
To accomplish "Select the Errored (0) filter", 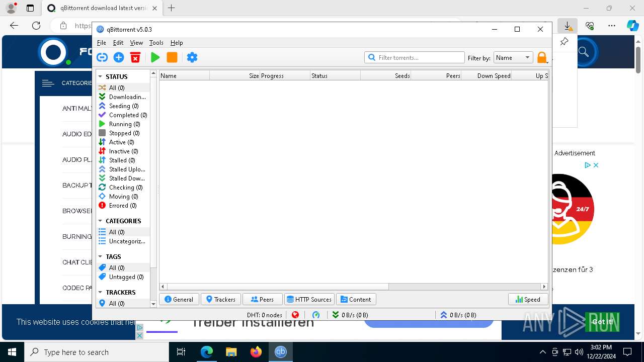I will 123,205.
